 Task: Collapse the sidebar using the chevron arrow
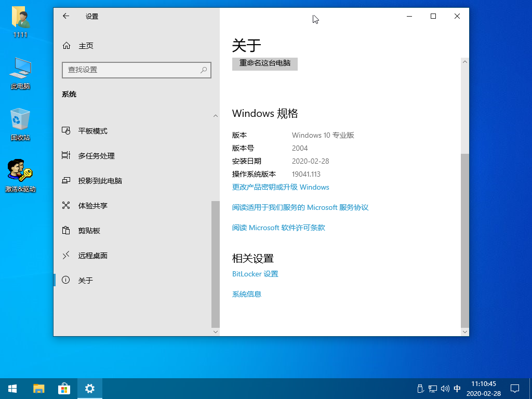point(216,115)
